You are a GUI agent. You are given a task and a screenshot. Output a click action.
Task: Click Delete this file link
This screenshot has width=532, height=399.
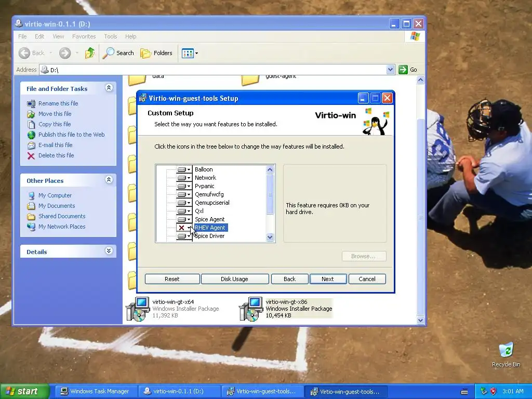coord(56,155)
